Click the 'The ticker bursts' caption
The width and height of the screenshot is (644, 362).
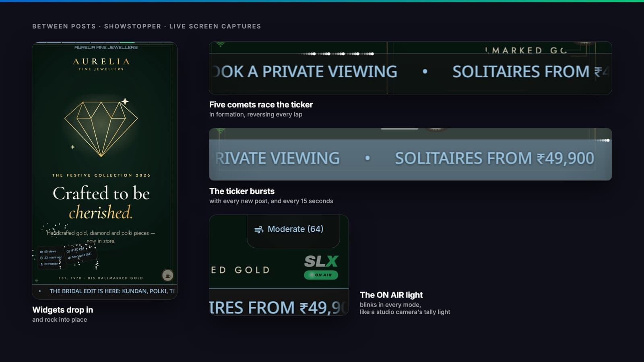pyautogui.click(x=242, y=191)
